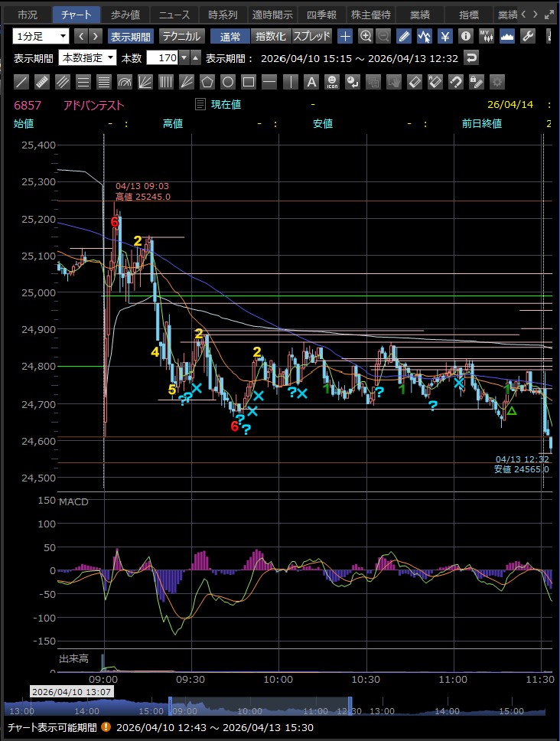The width and height of the screenshot is (560, 741).
Task: Select the ellipse drawing tool
Action: click(228, 82)
